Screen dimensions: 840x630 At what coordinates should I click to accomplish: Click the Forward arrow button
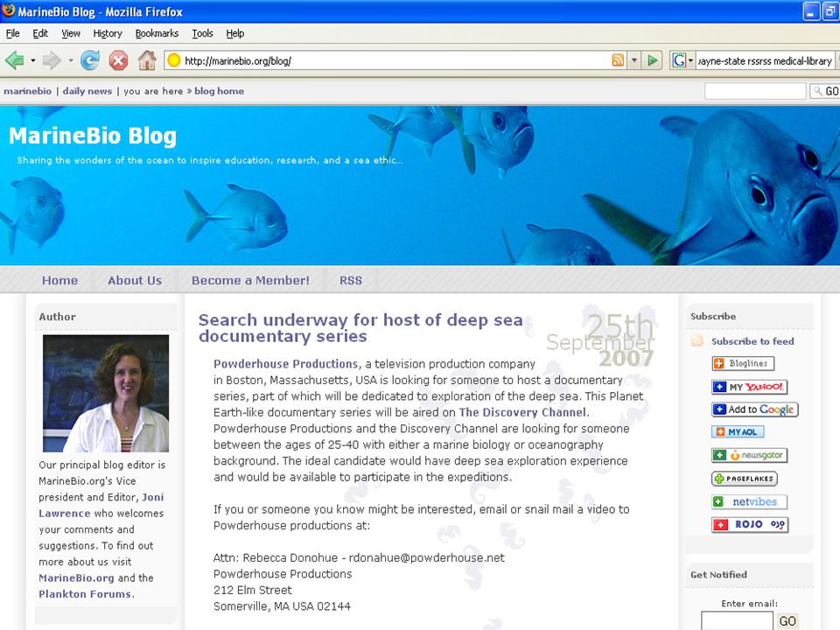pyautogui.click(x=52, y=60)
